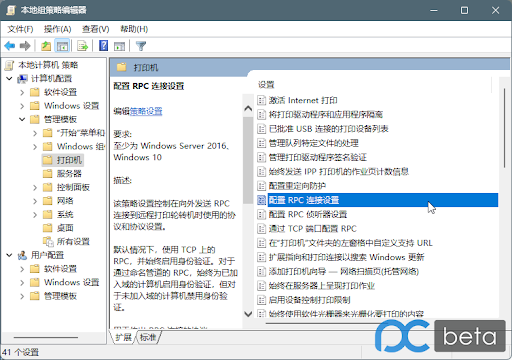512x360 pixels.
Task: Select the 打印机 tree item
Action: coord(69,160)
